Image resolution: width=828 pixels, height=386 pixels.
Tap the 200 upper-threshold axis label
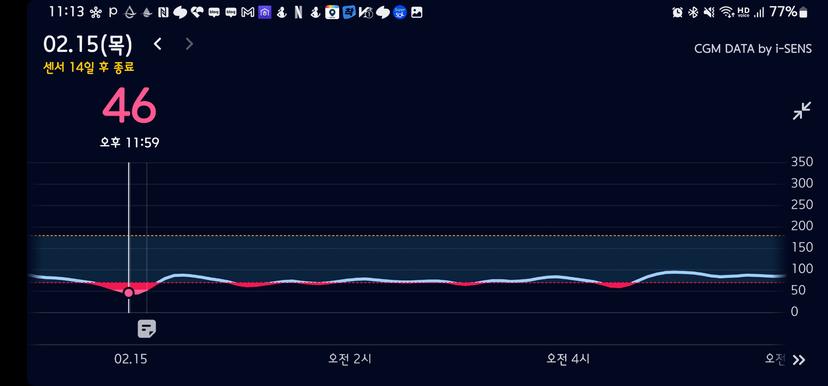pyautogui.click(x=802, y=226)
